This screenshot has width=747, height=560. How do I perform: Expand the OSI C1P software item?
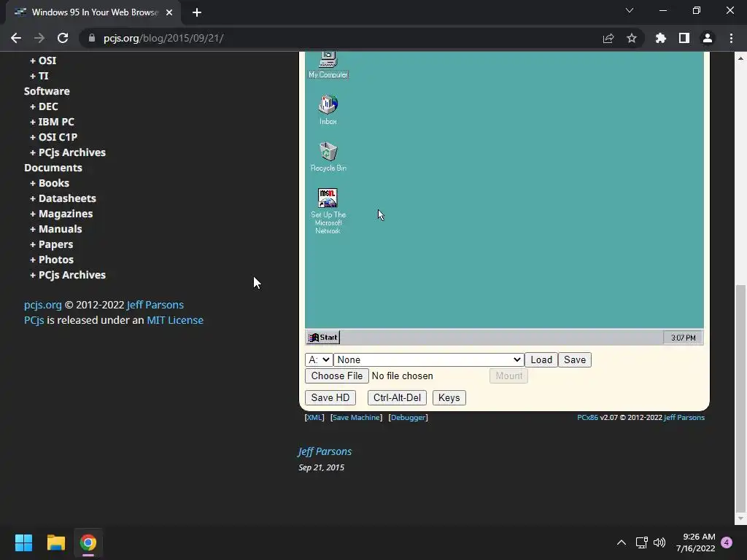point(53,136)
